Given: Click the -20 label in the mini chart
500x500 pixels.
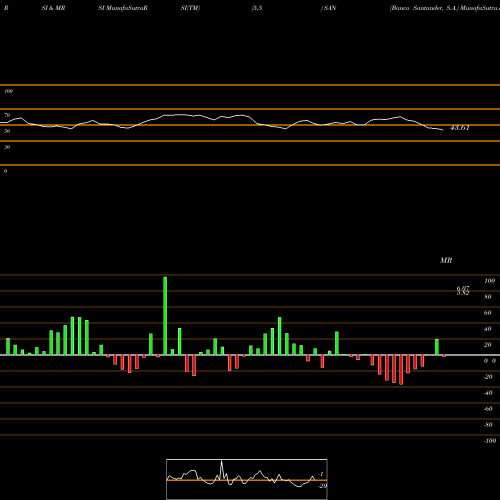Looking at the screenshot, I should (x=322, y=486).
